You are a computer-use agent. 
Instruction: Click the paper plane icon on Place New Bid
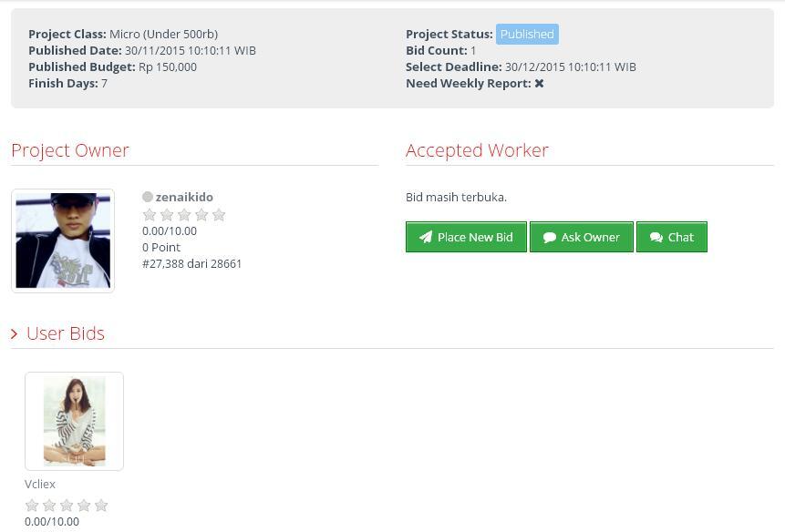pos(425,237)
